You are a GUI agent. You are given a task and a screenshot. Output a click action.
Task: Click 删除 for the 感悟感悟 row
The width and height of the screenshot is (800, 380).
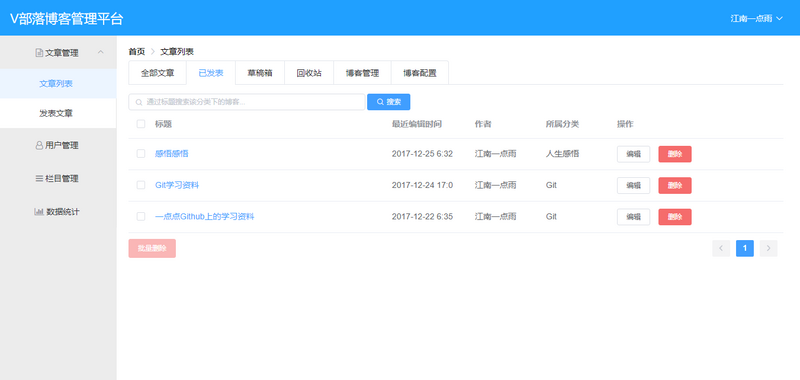coord(675,154)
